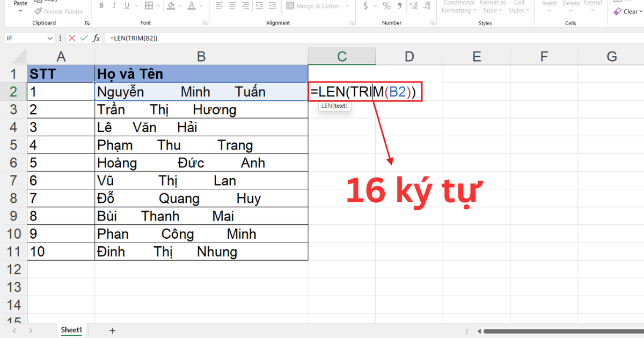The height and width of the screenshot is (338, 644).
Task: Select the Italic formatting icon
Action: point(114,6)
